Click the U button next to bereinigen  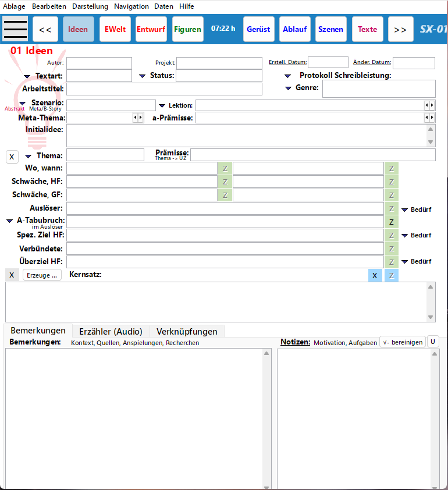[x=433, y=342]
